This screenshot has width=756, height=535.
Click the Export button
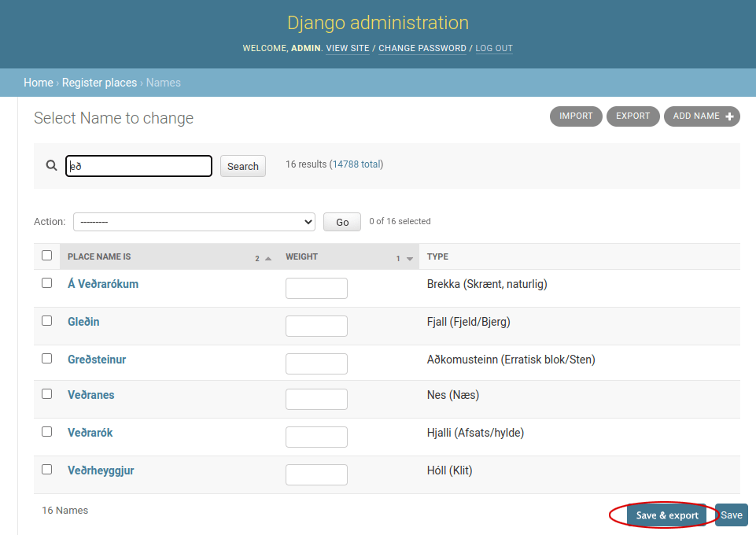tap(632, 116)
